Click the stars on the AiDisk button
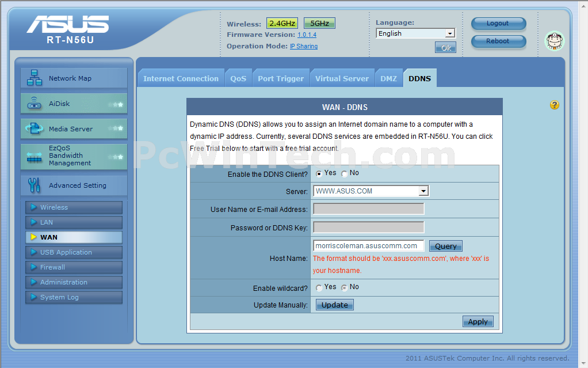The width and height of the screenshot is (588, 368). [x=116, y=104]
